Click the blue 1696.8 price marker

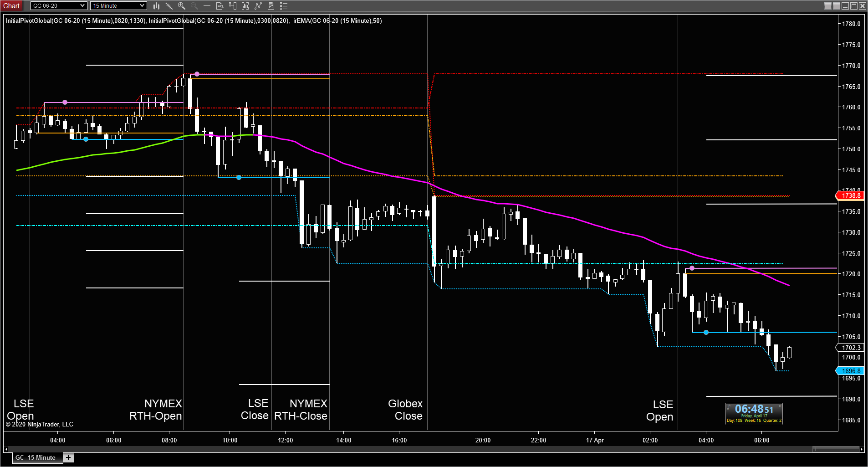coord(850,371)
